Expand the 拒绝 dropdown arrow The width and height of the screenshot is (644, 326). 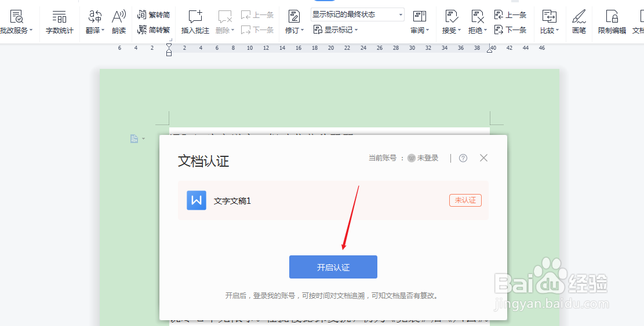485,30
